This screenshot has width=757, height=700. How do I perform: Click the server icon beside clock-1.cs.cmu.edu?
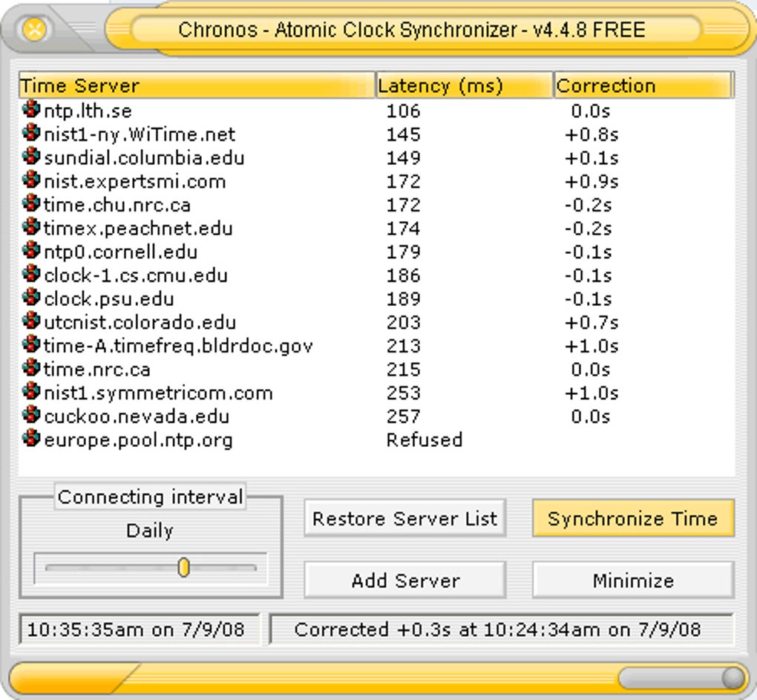pyautogui.click(x=31, y=274)
